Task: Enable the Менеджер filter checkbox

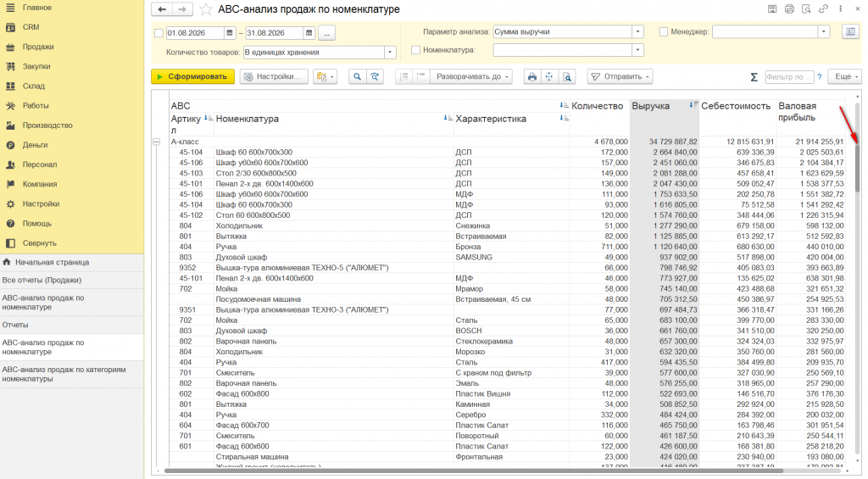Action: (663, 32)
